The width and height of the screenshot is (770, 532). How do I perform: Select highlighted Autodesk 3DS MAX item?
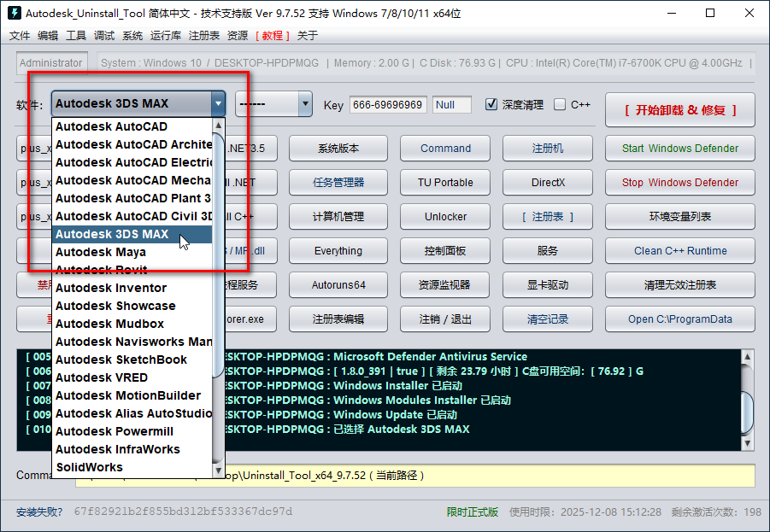pos(132,234)
